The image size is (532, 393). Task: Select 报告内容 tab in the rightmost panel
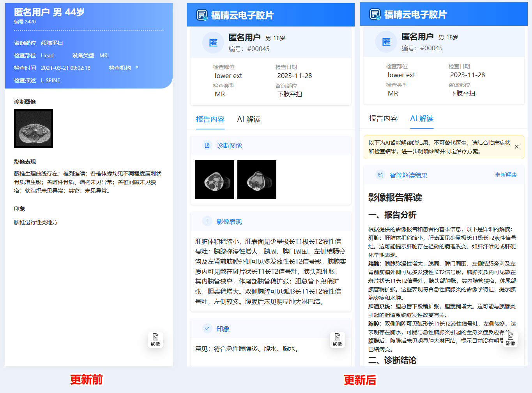383,119
